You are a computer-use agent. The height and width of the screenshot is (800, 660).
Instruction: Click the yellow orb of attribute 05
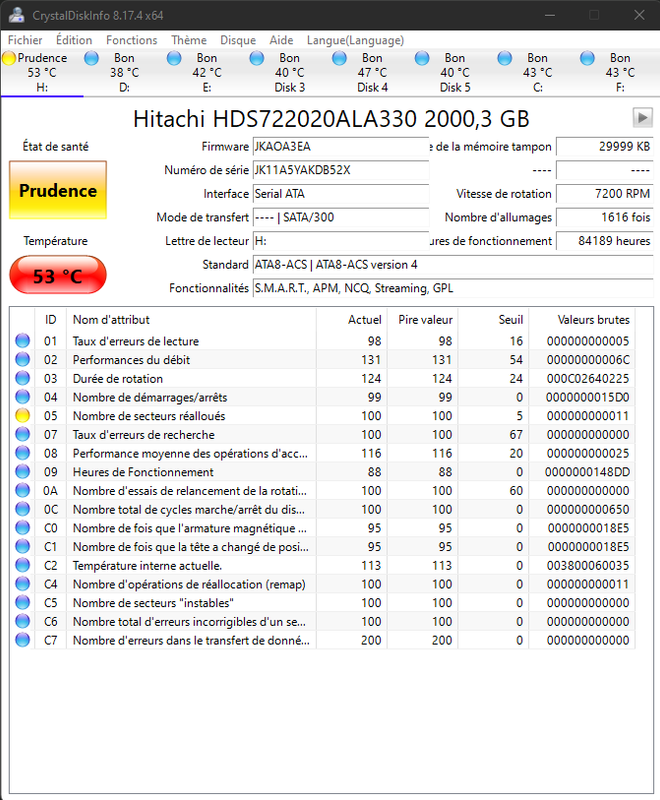[22, 415]
